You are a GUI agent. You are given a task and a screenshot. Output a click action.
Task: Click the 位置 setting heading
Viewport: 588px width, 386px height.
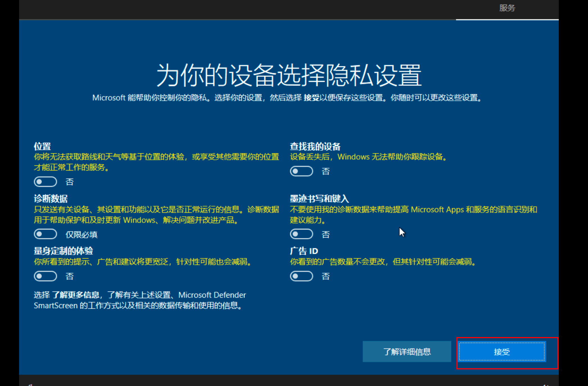click(42, 146)
